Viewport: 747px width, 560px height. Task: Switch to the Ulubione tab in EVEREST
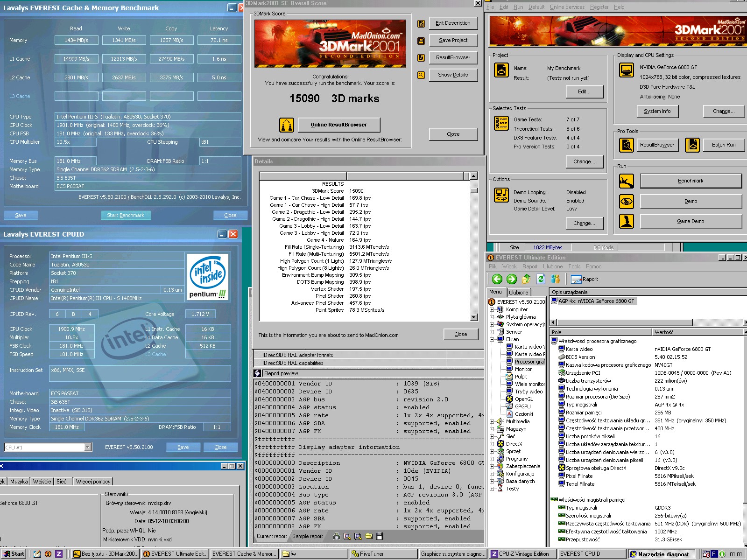tap(518, 293)
